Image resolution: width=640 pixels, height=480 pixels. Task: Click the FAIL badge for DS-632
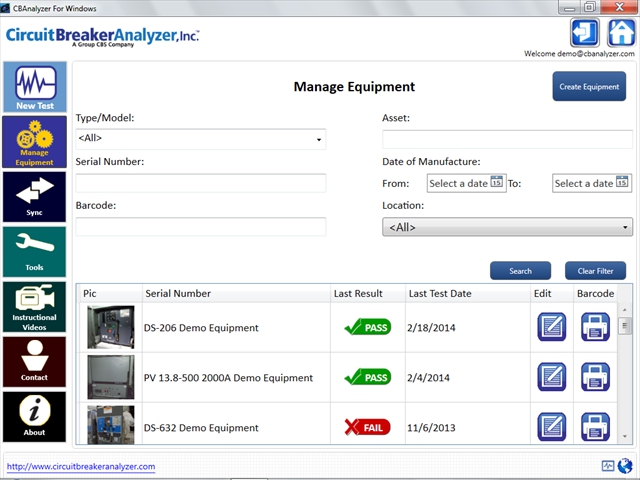tap(367, 427)
